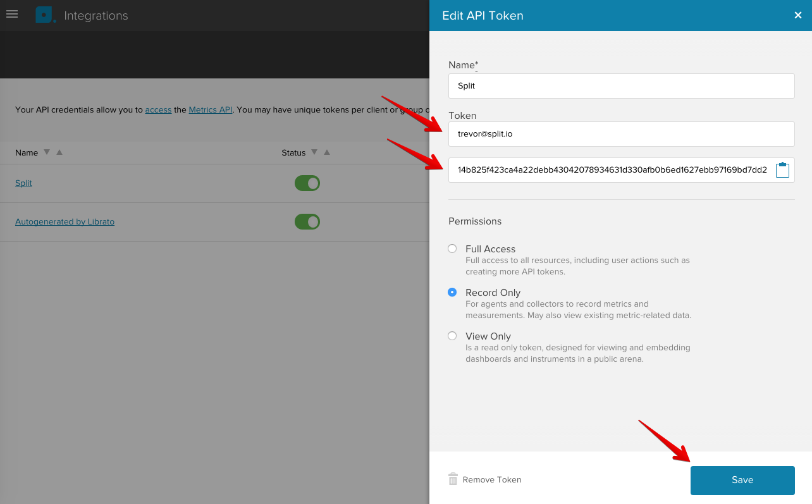Follow the 'access' link in description
Image resolution: width=812 pixels, height=504 pixels.
click(158, 109)
